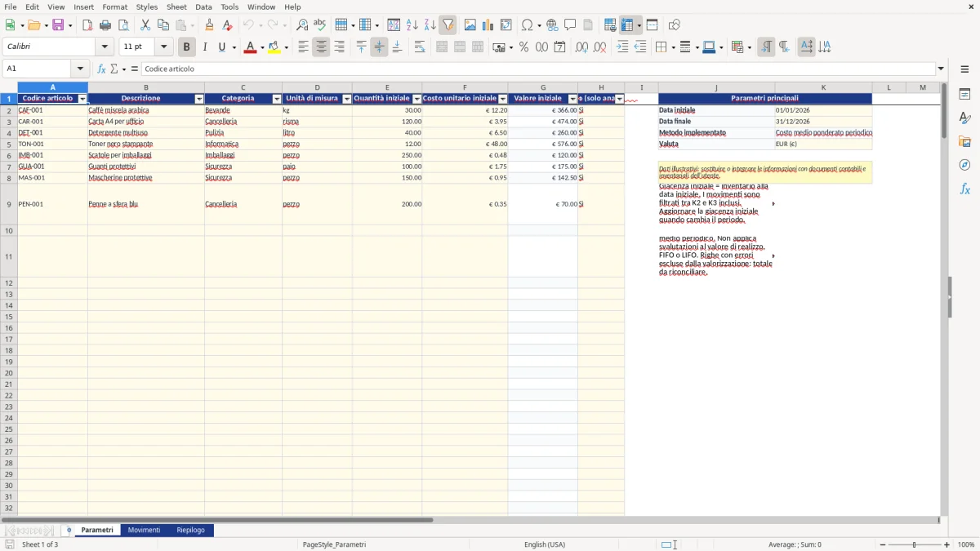Click the New spreadsheet icon

click(x=10, y=25)
